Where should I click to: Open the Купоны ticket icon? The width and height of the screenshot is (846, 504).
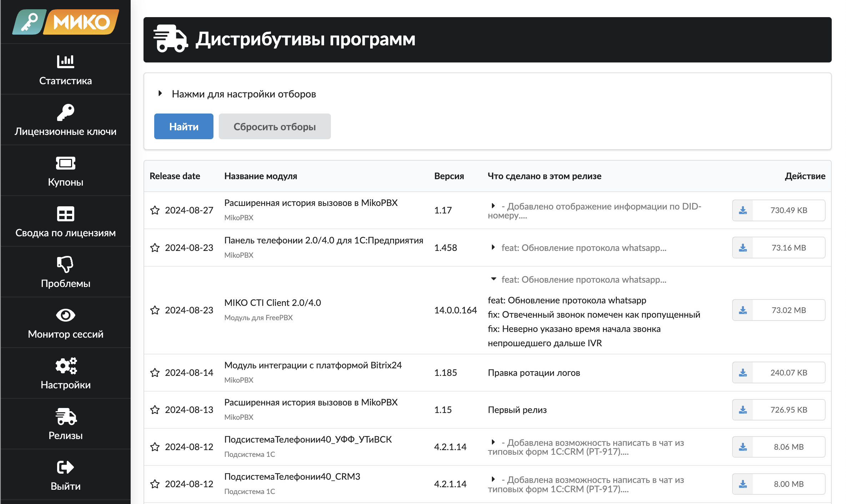pyautogui.click(x=66, y=163)
